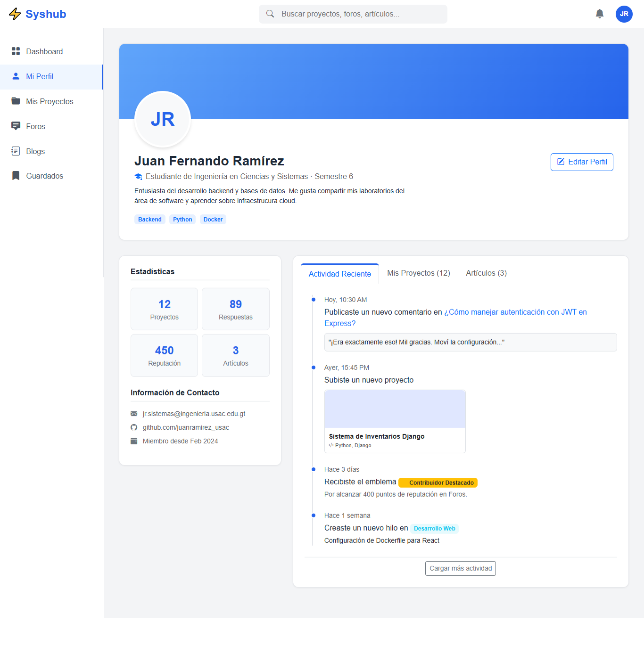Navigate to Blogs in sidebar
This screenshot has height=646, width=644.
click(35, 151)
